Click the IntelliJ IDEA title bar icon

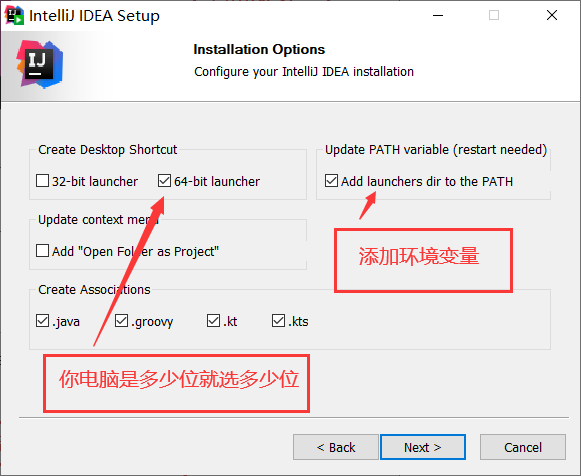pyautogui.click(x=14, y=16)
